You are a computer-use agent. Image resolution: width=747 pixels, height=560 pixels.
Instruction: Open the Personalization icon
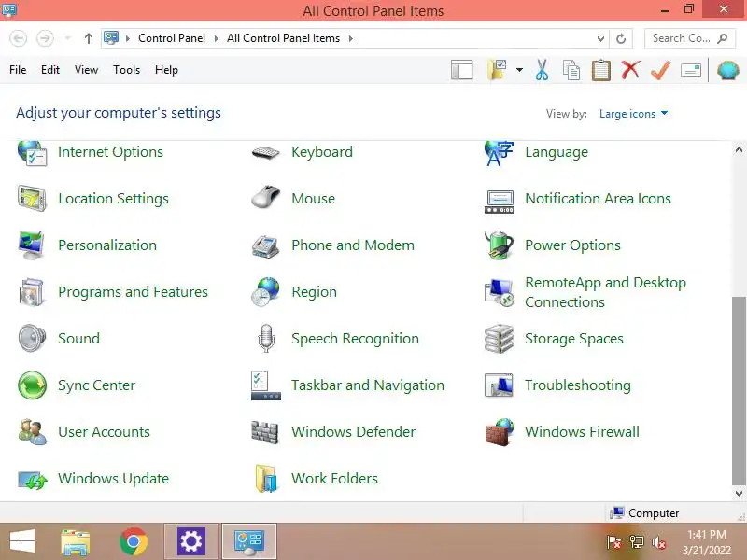tap(32, 245)
